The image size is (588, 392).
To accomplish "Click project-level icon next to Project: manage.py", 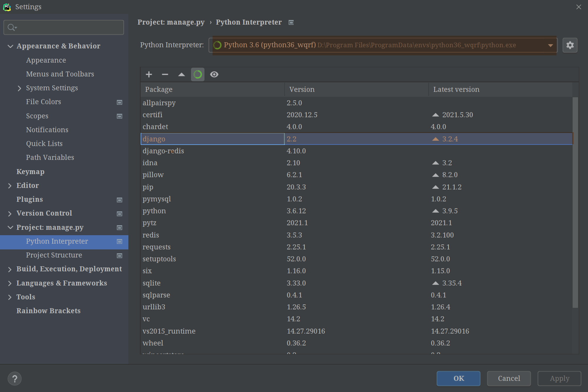I will 119,228.
